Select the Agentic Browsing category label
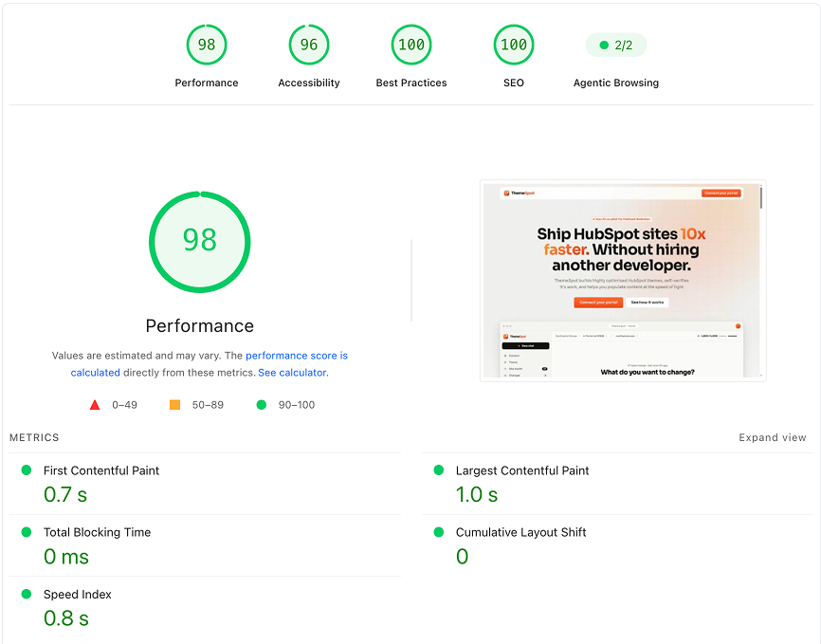The width and height of the screenshot is (821, 644). coord(616,83)
